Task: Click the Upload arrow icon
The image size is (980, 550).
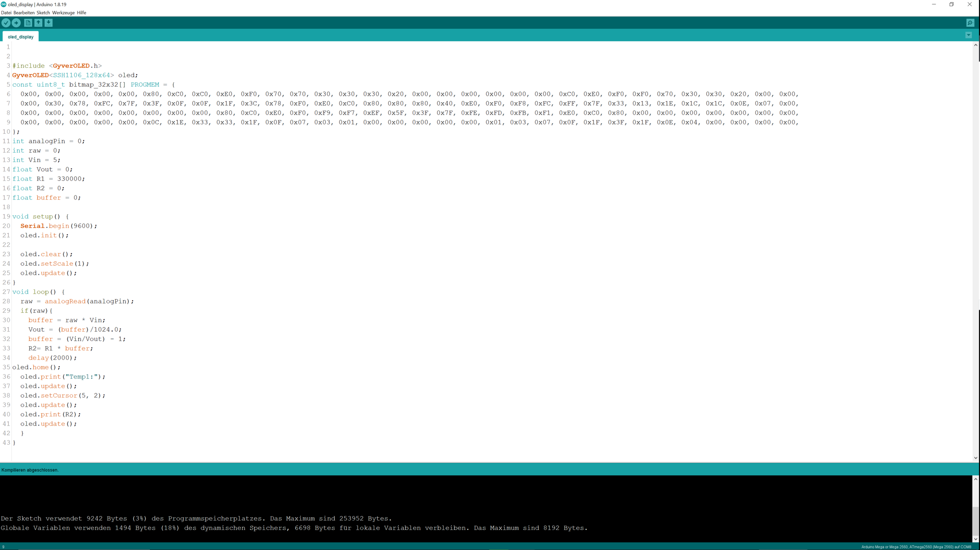Action: click(x=16, y=23)
